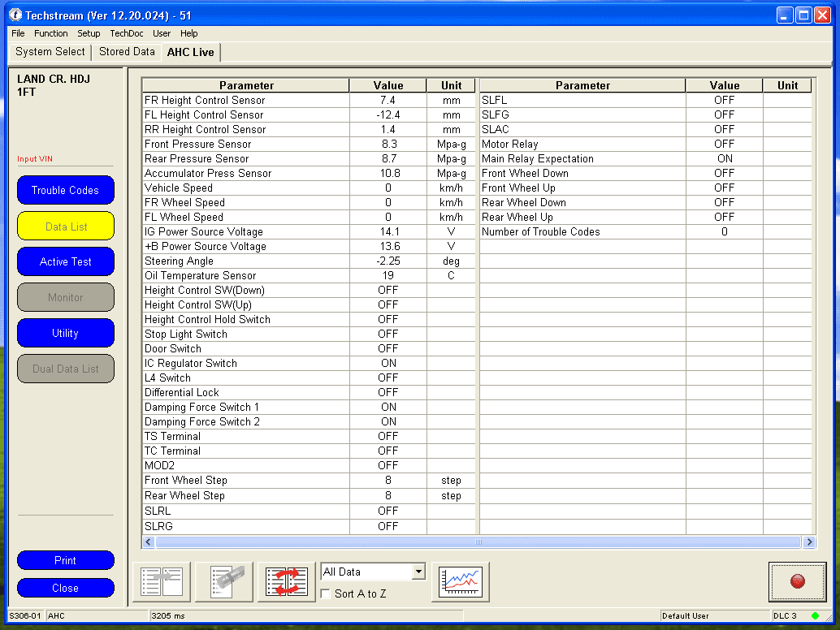Click the swap data list icon with red arrows
840x630 pixels.
click(x=287, y=582)
